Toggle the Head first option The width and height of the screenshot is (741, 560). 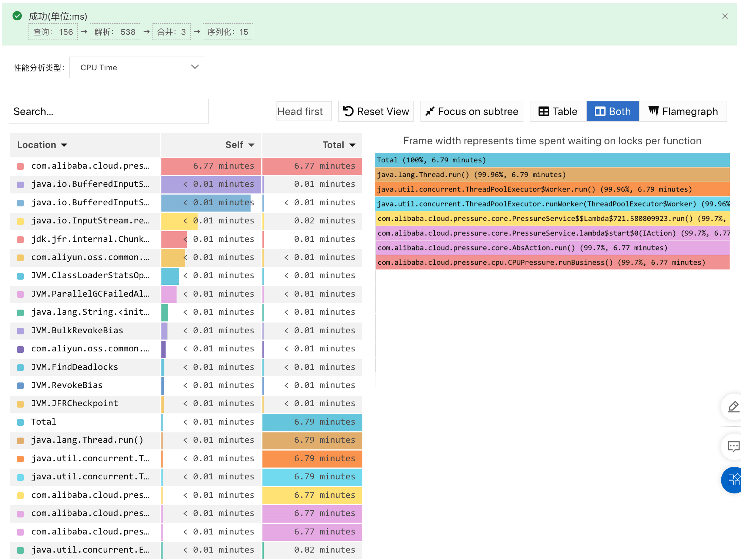coord(300,111)
